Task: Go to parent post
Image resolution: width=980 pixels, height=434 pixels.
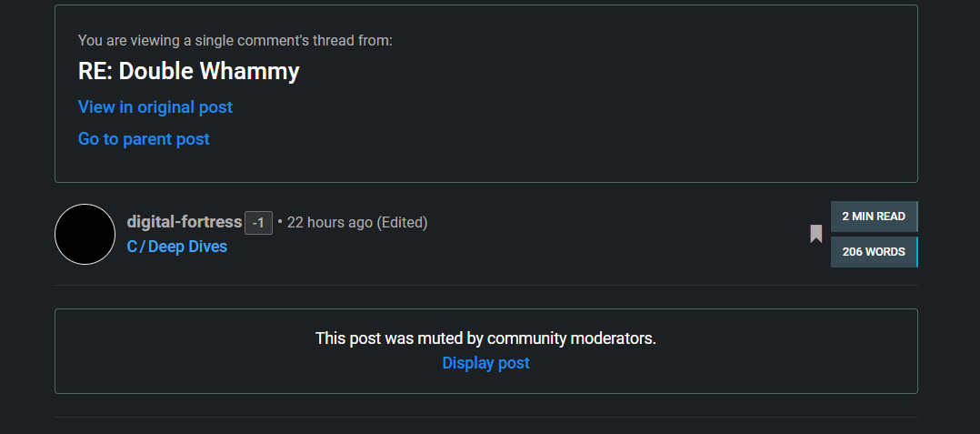Action: (144, 139)
